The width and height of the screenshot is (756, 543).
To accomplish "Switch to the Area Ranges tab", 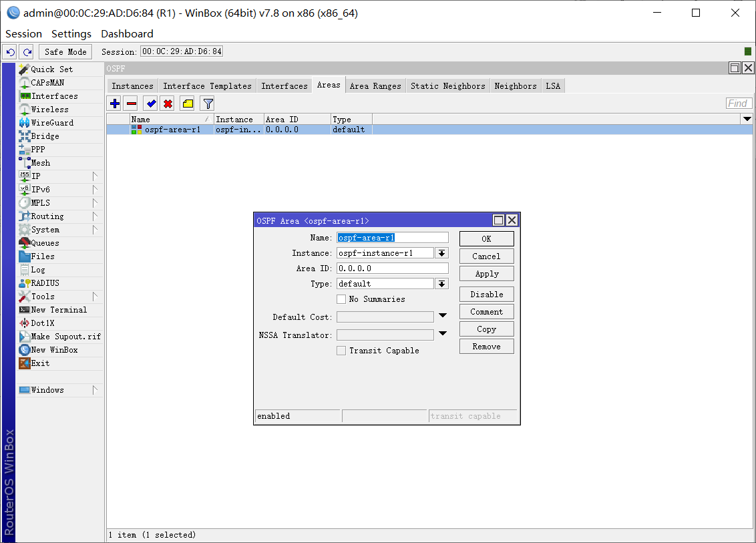I will (x=375, y=86).
